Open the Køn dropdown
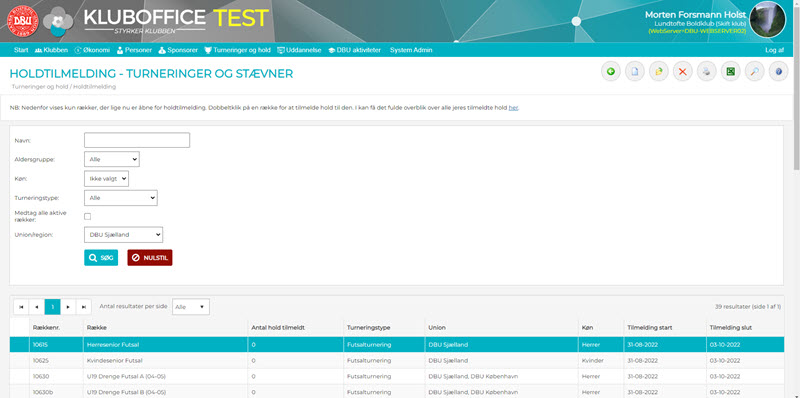800x398 pixels. tap(106, 179)
